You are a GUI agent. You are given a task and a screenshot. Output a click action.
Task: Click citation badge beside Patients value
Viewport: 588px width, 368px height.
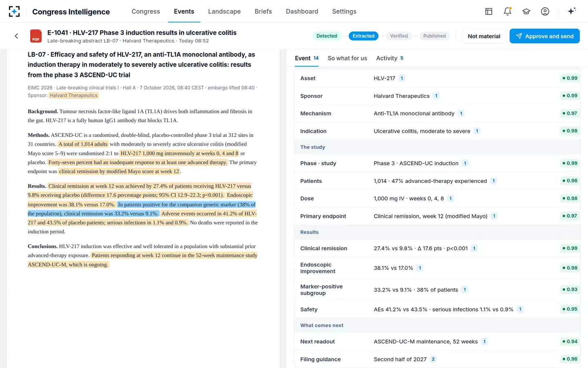point(494,181)
